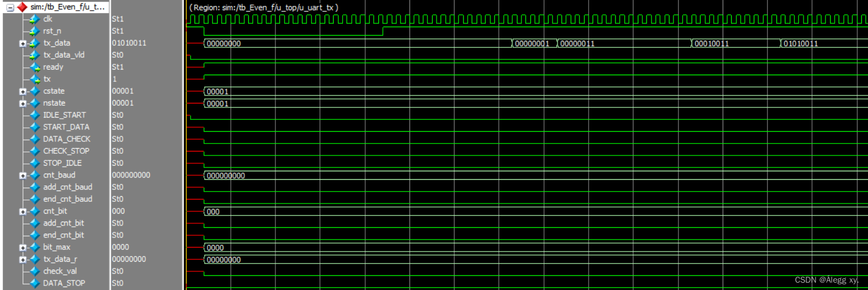Click the cnt_baud bus signal icon
868x290 pixels.
pyautogui.click(x=34, y=175)
